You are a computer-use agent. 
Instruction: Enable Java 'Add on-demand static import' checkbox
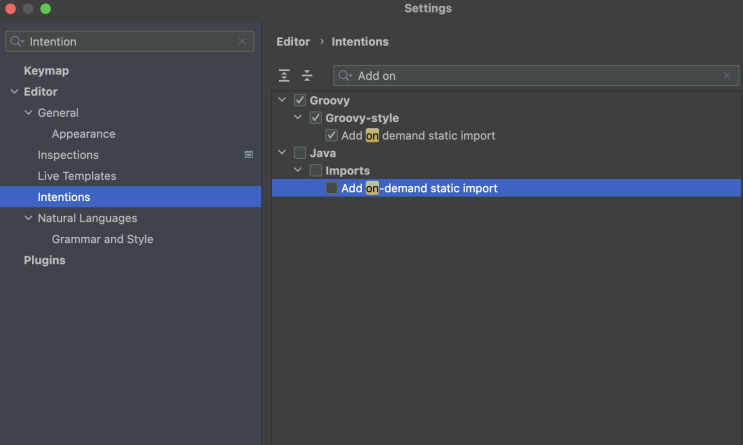coord(331,188)
